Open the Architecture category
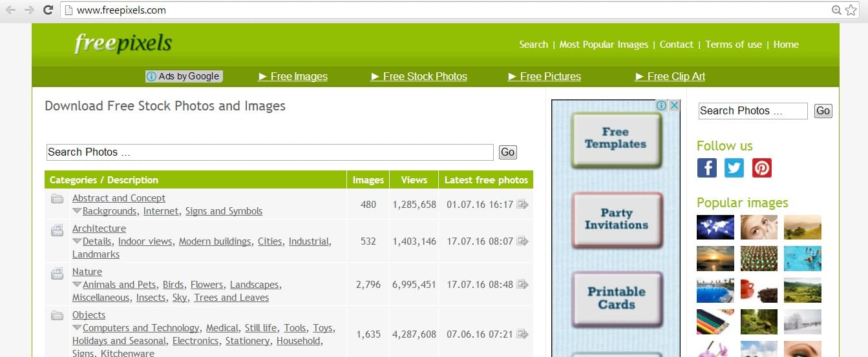 (99, 229)
